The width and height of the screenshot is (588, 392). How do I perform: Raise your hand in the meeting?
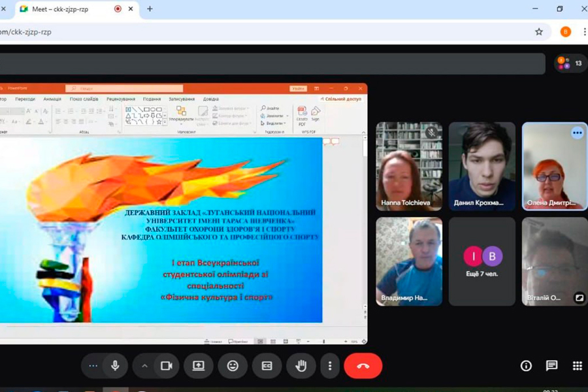(301, 366)
